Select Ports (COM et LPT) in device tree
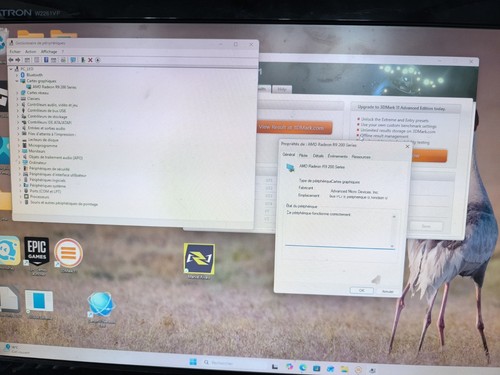The width and height of the screenshot is (500, 375). click(45, 191)
